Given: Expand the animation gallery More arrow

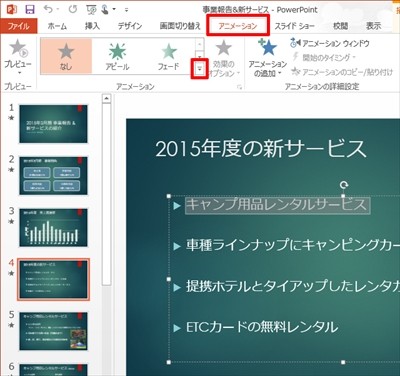Looking at the screenshot, I should pos(199,68).
